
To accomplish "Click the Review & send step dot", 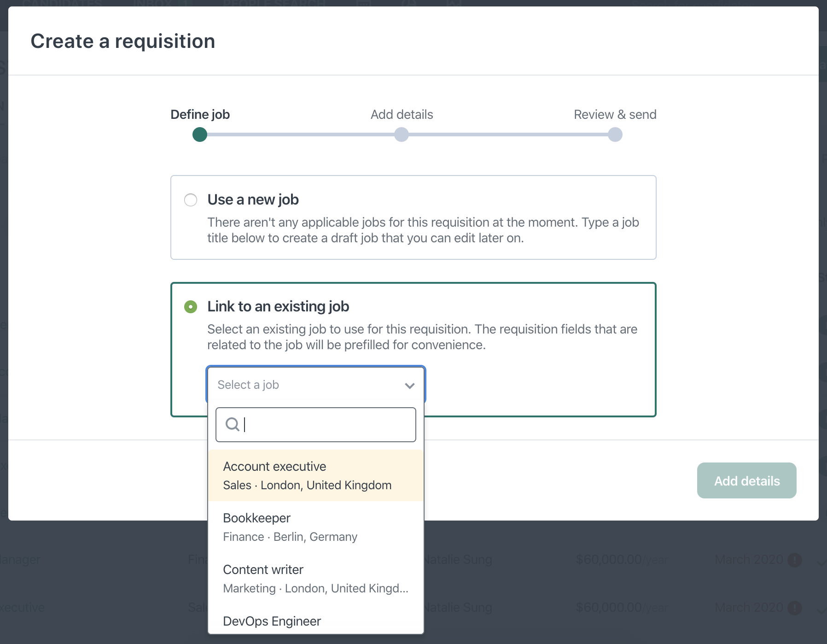I will point(615,135).
